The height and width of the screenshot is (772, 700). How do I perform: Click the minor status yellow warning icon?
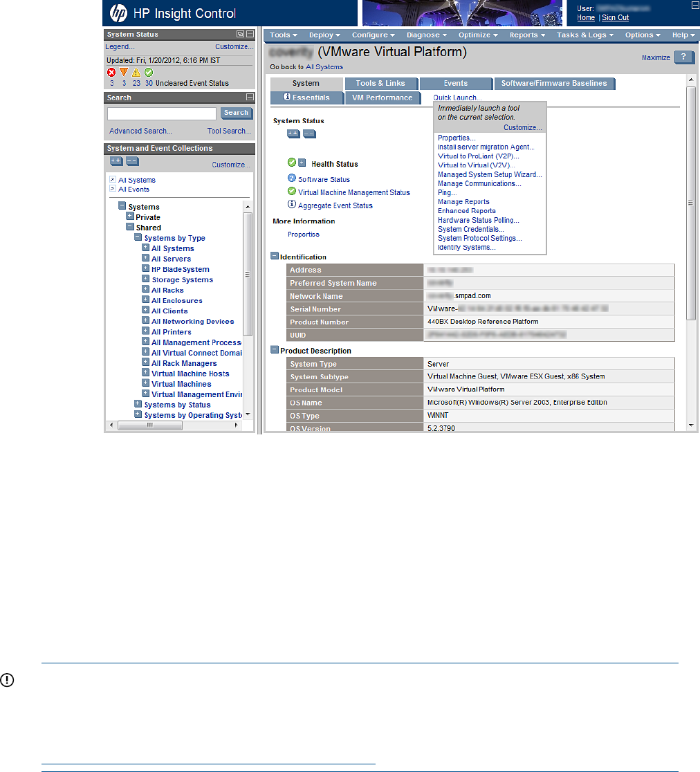[x=136, y=73]
